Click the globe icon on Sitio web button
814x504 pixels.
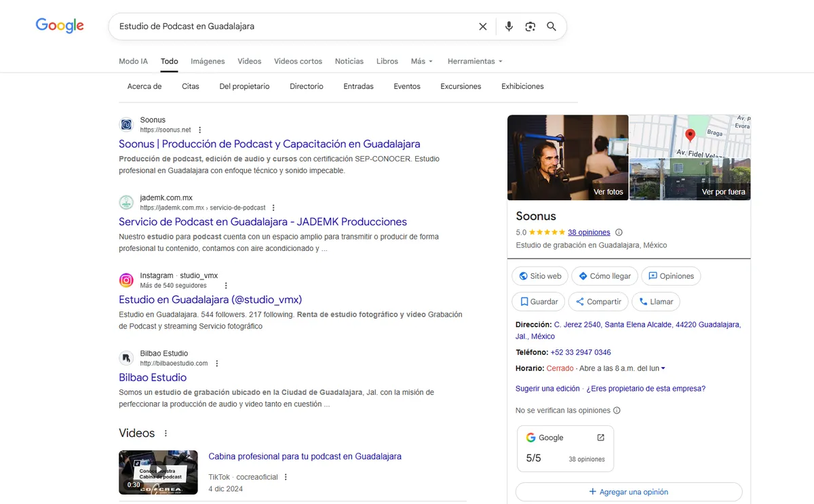pyautogui.click(x=523, y=275)
